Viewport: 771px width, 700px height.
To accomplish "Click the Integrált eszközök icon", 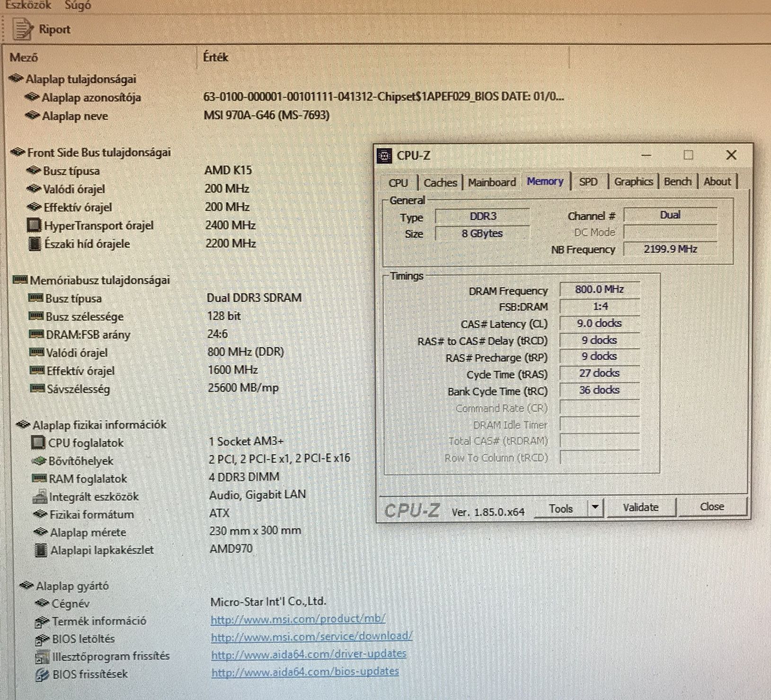I will pyautogui.click(x=40, y=496).
